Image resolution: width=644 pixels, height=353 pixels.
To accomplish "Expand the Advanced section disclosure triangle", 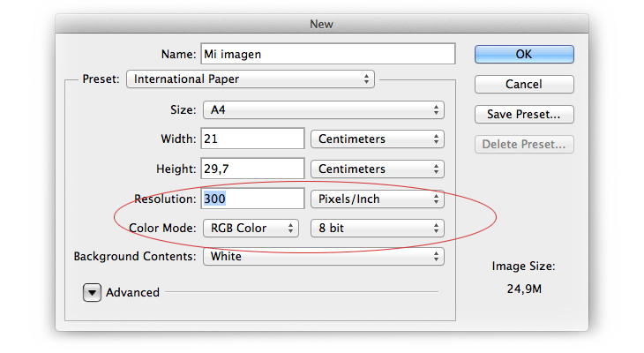I will (92, 293).
